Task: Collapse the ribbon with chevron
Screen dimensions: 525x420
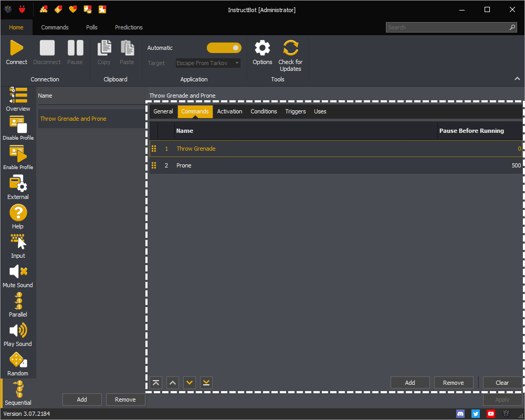Action: (x=517, y=79)
